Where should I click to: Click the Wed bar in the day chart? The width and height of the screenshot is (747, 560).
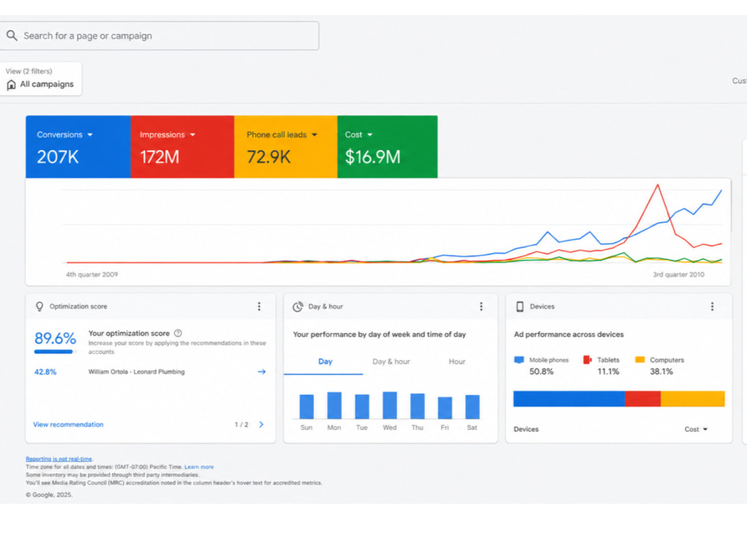coord(390,405)
